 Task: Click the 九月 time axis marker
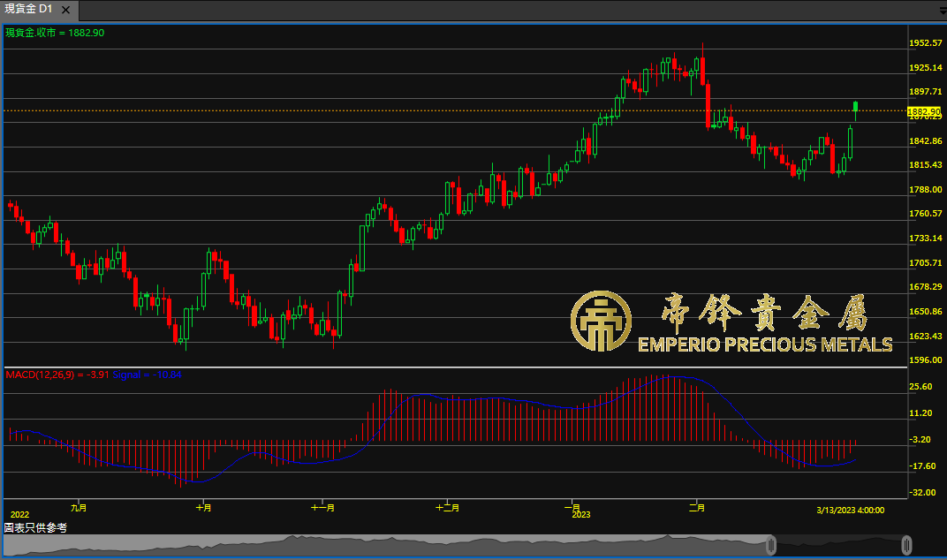[79, 508]
